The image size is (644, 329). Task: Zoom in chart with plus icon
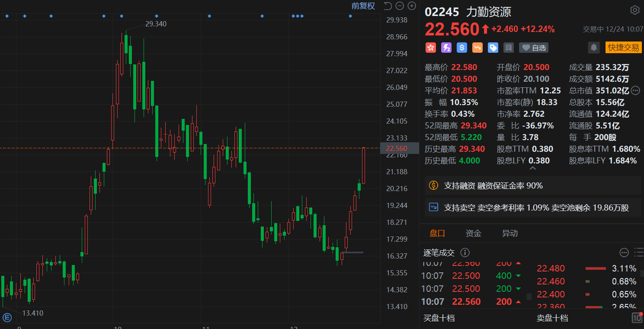point(411,6)
